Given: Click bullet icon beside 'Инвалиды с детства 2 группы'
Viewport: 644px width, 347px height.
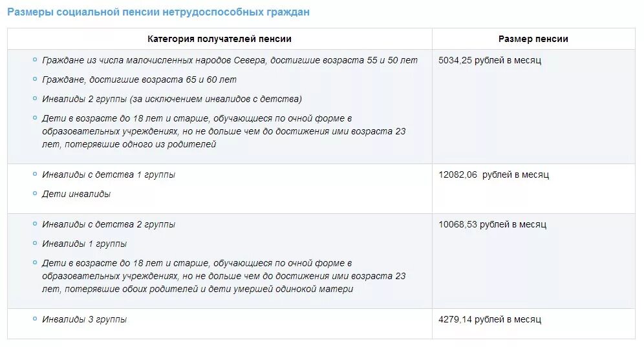Looking at the screenshot, I should click(35, 224).
